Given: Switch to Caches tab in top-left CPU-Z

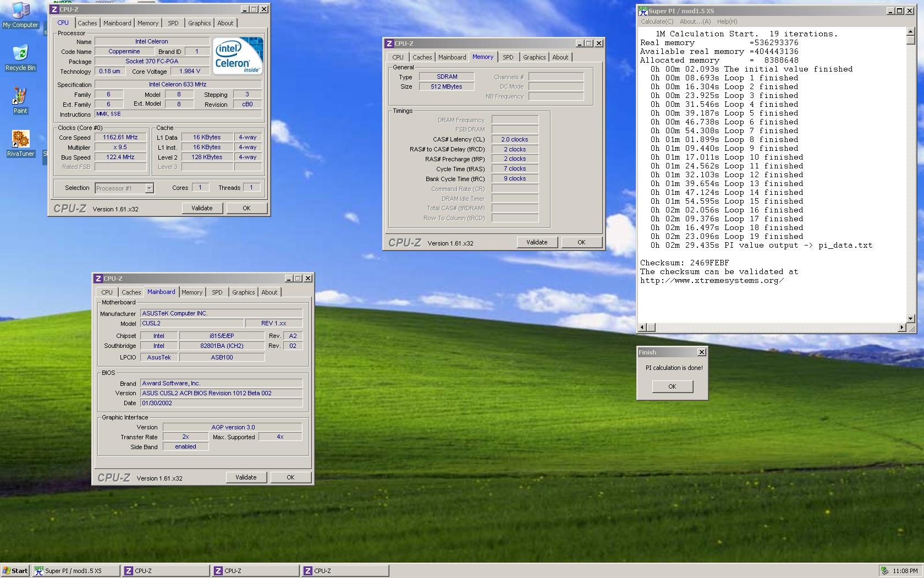Looking at the screenshot, I should point(87,23).
